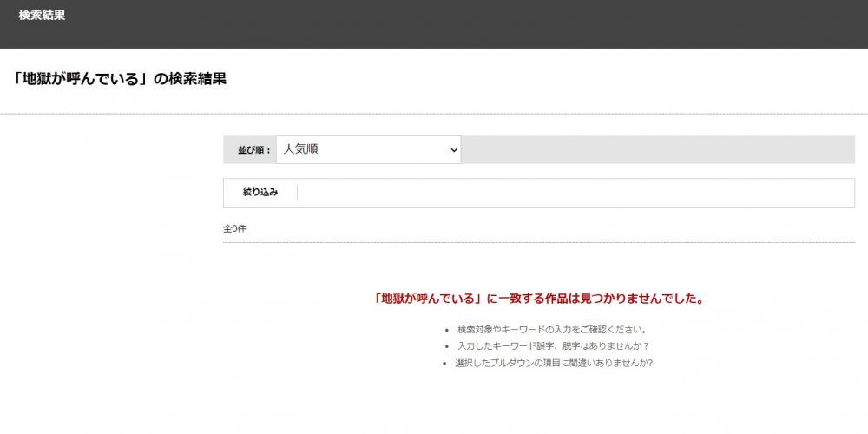Click the 「地獄が呼んでいる」の検索結果 heading
This screenshot has height=434, width=868.
119,79
